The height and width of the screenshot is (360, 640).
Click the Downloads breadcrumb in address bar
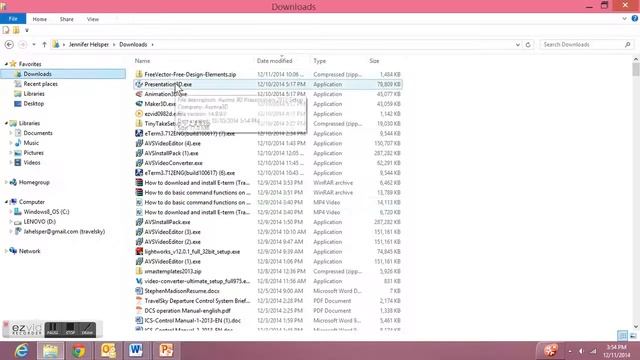click(133, 44)
